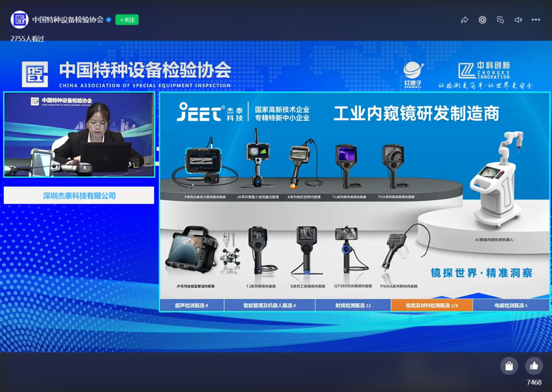
Task: Open the three-dot more options menu
Action: click(x=537, y=20)
